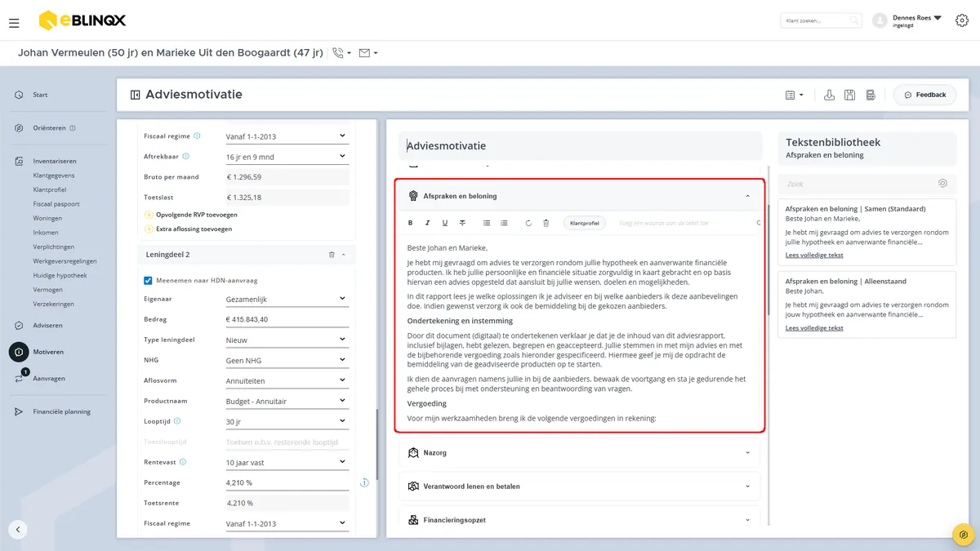Insert a bulleted list in the editor
The width and height of the screenshot is (980, 551).
pos(487,223)
